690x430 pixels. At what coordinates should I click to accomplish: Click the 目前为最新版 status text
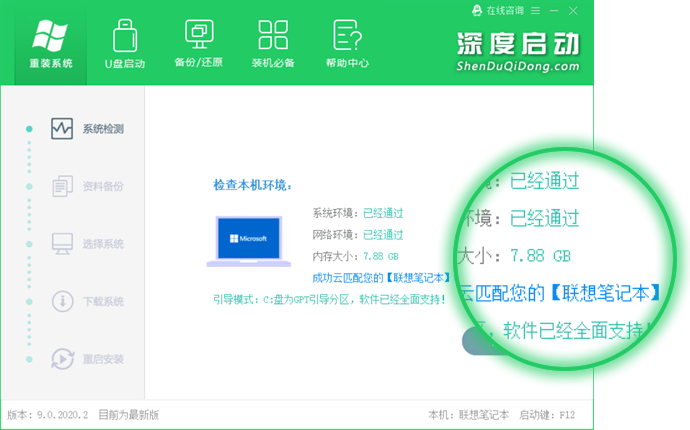click(128, 415)
